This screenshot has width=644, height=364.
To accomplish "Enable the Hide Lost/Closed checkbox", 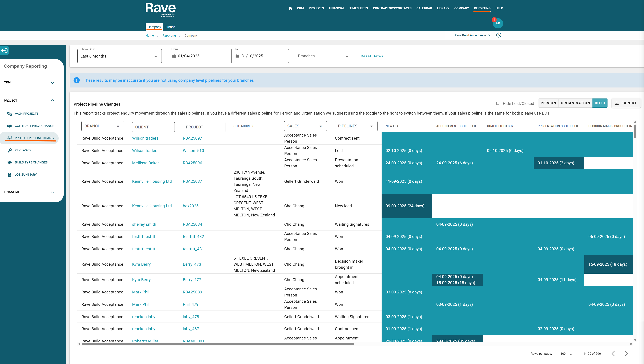I will click(497, 103).
